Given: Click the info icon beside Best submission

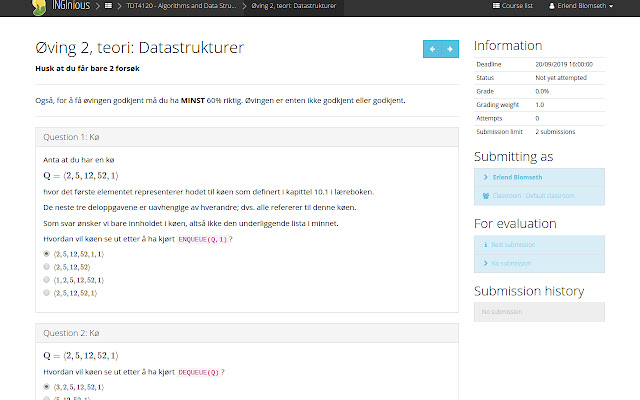Looking at the screenshot, I should tap(485, 244).
